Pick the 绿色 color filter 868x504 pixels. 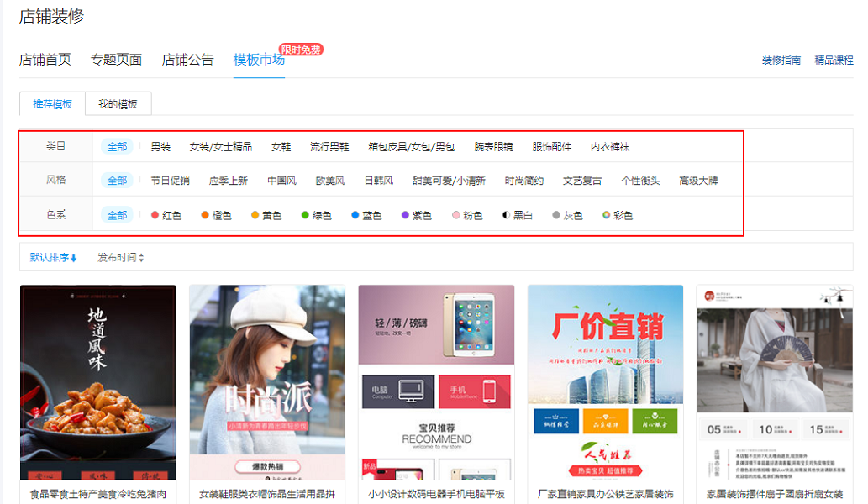click(x=316, y=215)
